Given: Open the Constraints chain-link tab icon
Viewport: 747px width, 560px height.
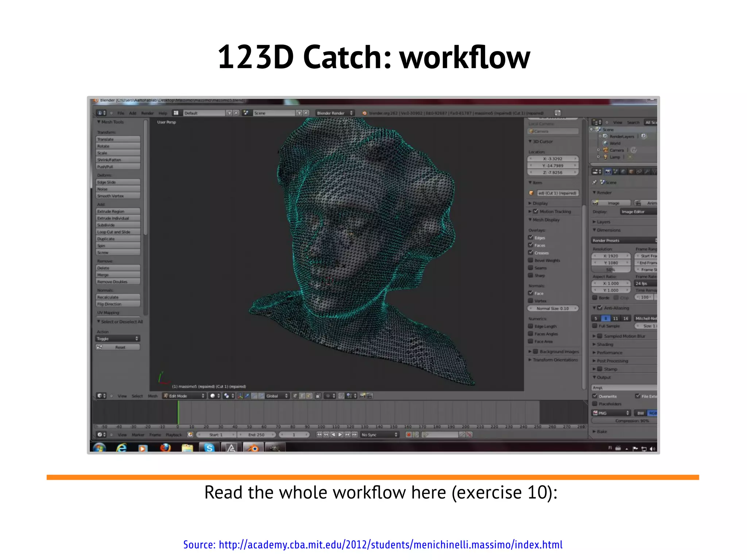Looking at the screenshot, I should point(639,172).
